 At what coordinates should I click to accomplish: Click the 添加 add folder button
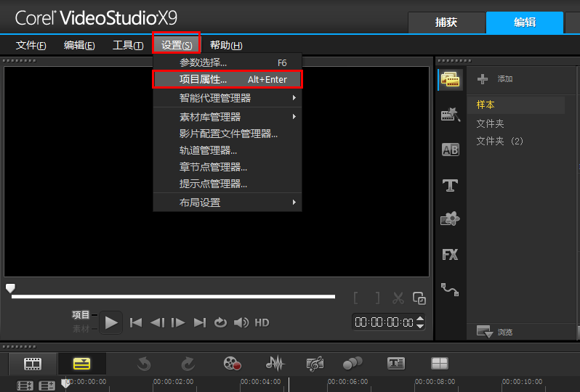tap(496, 79)
